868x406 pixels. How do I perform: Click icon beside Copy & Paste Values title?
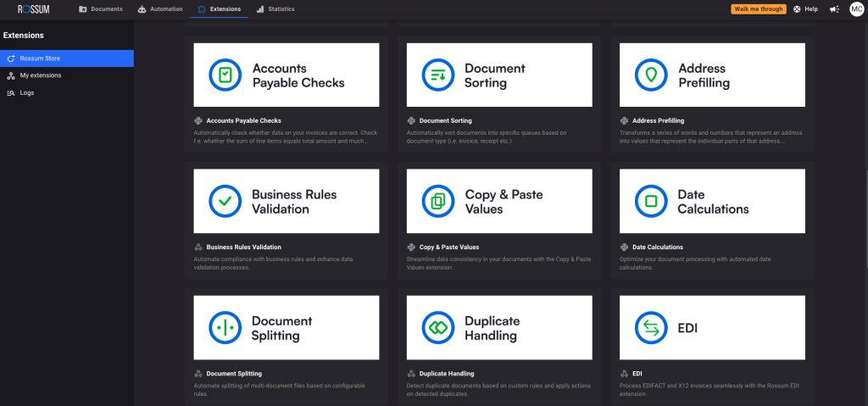[x=411, y=247]
